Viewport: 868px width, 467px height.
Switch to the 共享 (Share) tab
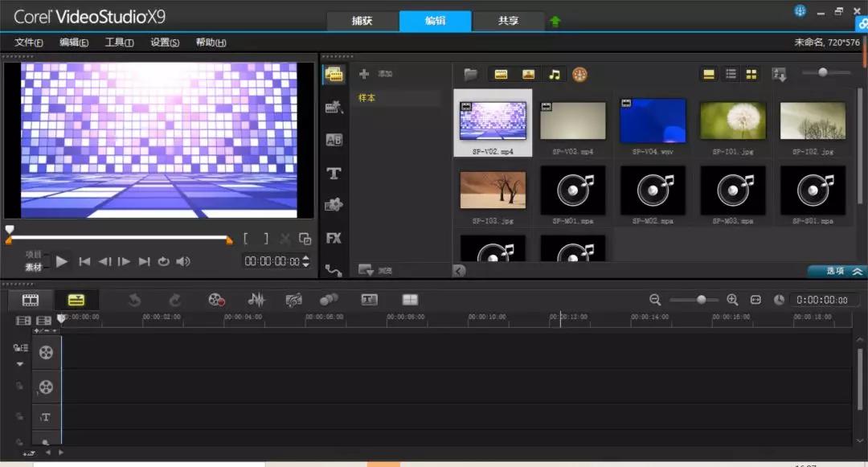tap(508, 21)
